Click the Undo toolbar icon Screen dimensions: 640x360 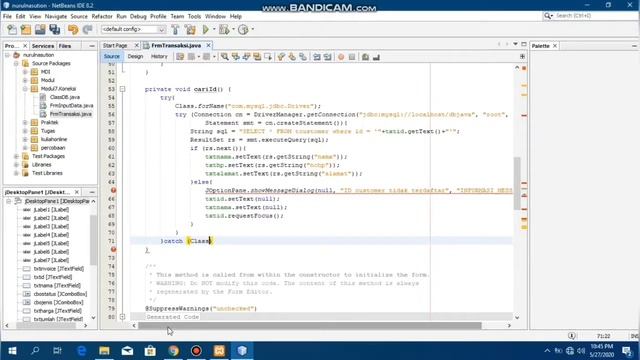tap(73, 29)
